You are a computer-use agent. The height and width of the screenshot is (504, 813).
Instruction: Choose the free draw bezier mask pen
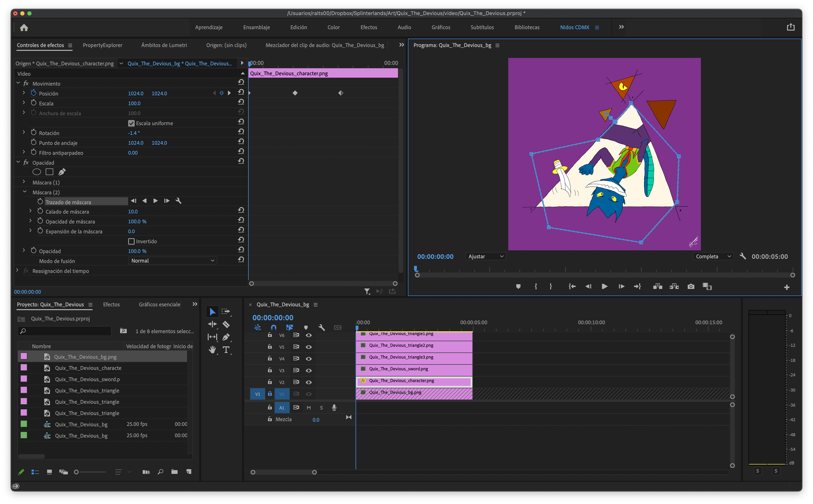coord(62,172)
